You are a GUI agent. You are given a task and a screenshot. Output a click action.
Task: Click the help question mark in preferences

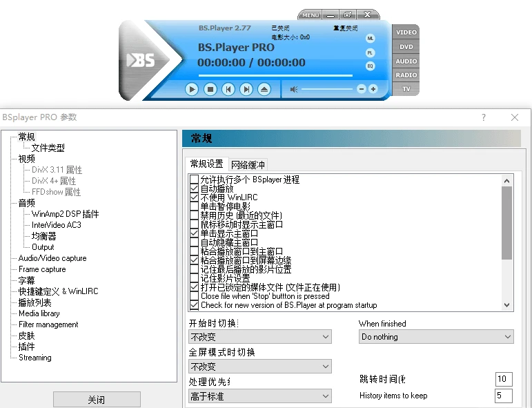(x=484, y=117)
